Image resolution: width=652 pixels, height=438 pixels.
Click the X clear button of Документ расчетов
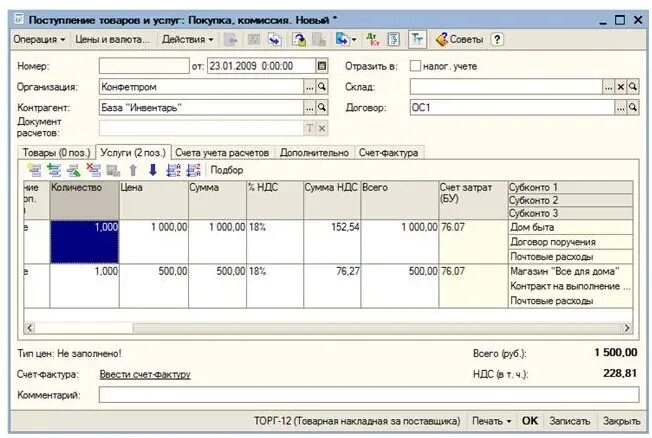pyautogui.click(x=322, y=129)
